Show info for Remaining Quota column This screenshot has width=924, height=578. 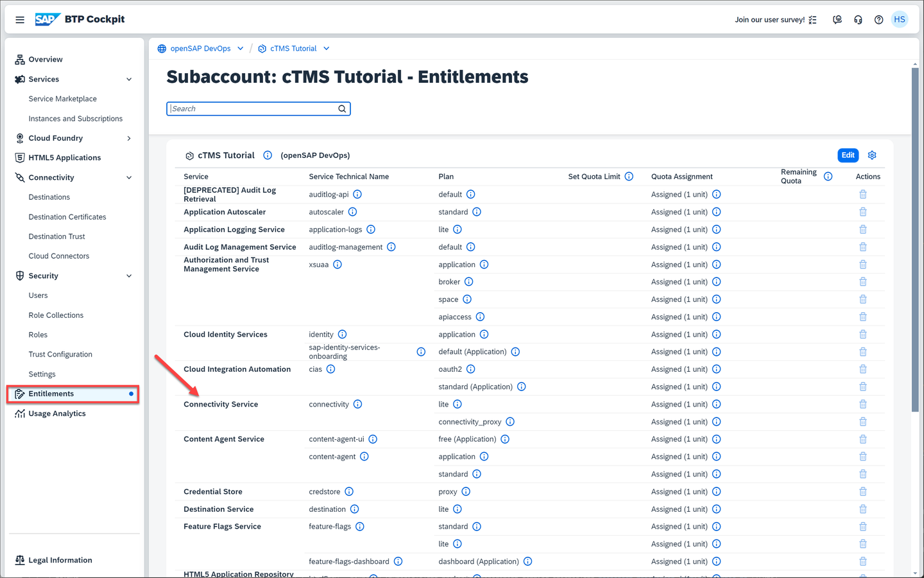(x=828, y=177)
